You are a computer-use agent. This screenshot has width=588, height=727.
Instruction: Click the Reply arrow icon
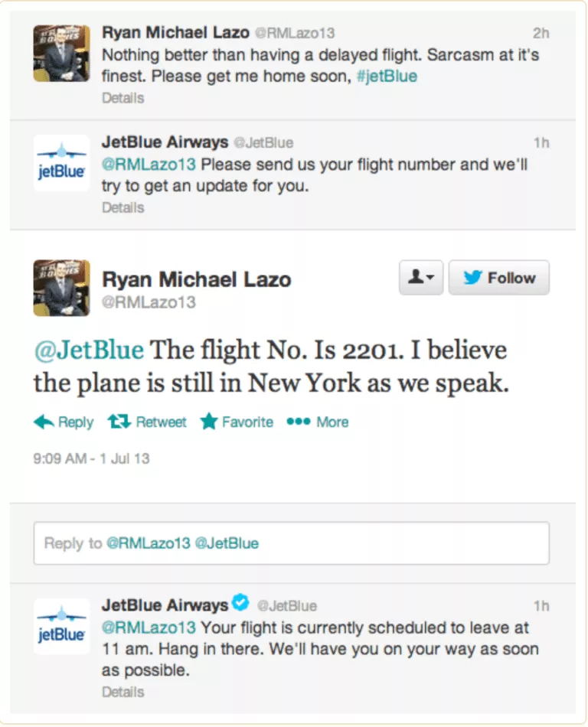click(44, 422)
